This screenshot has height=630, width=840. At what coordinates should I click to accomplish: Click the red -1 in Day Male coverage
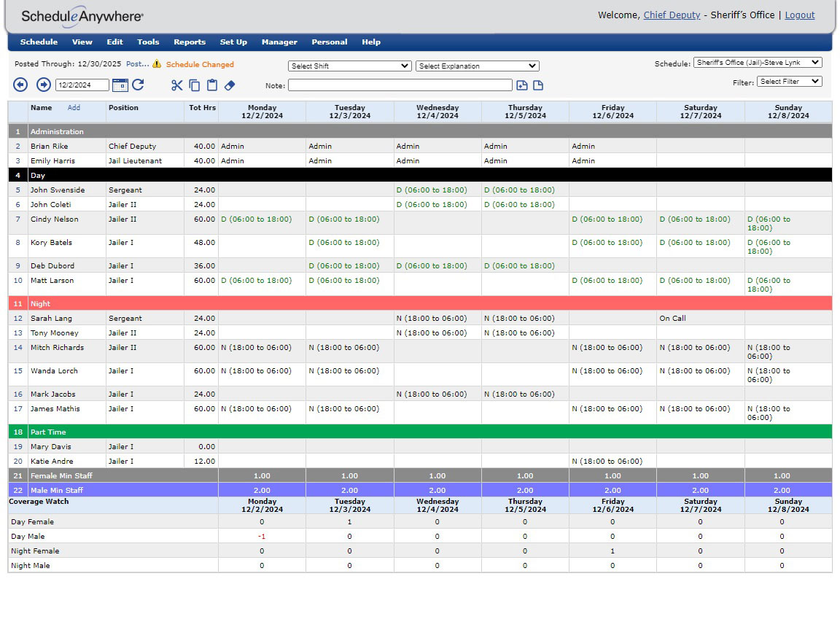pyautogui.click(x=262, y=536)
